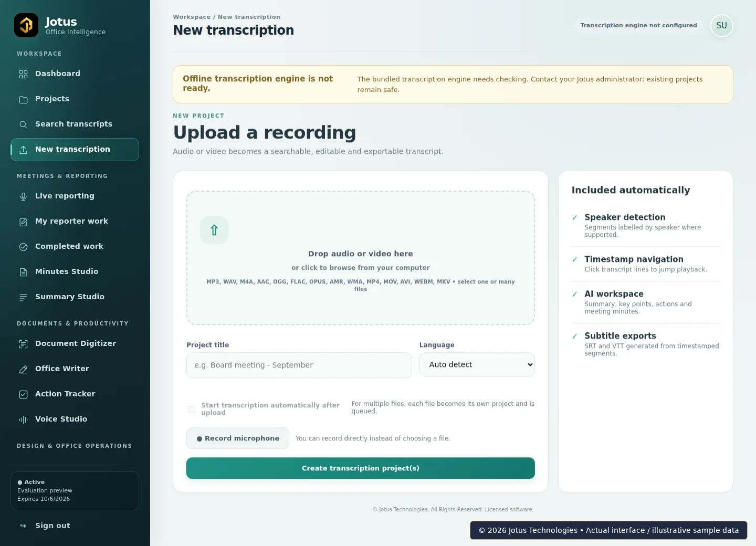Click the Record microphone button

238,438
